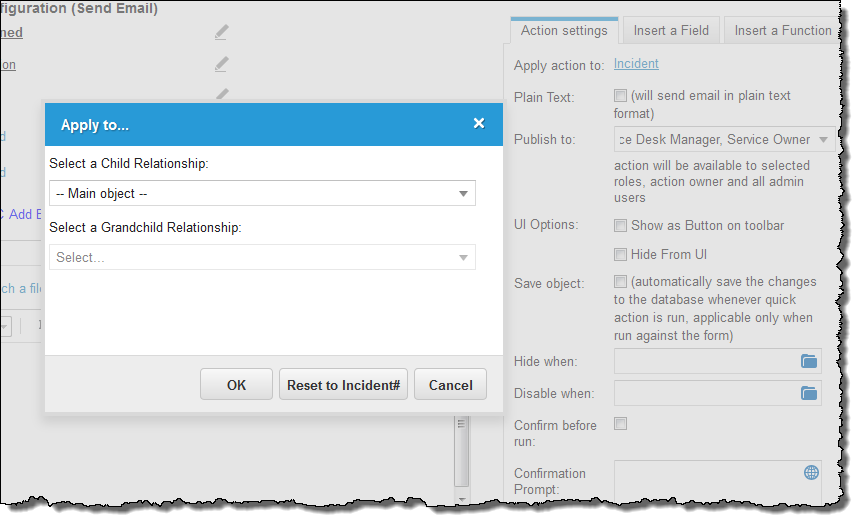Enable Show as Button on toolbar
This screenshot has width=860, height=522.
point(620,225)
